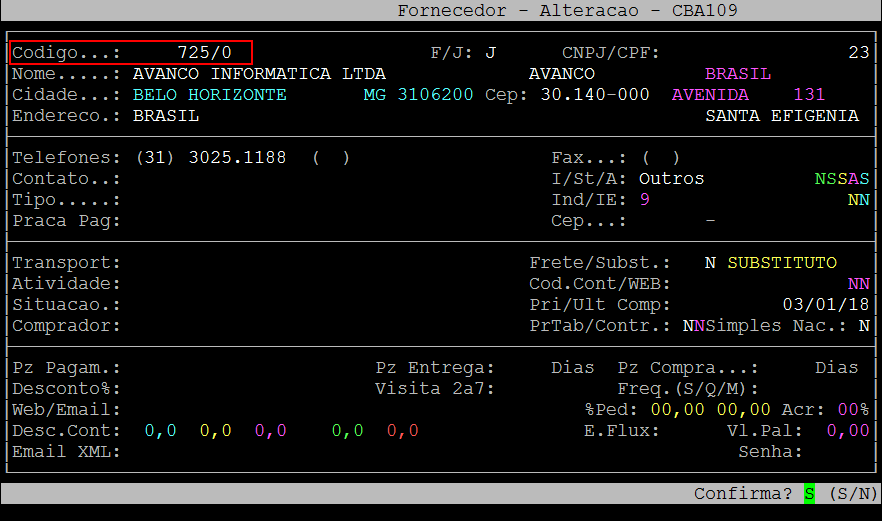Click the Acr percentage 00% value
Screen dimensions: 882x521
(852, 410)
